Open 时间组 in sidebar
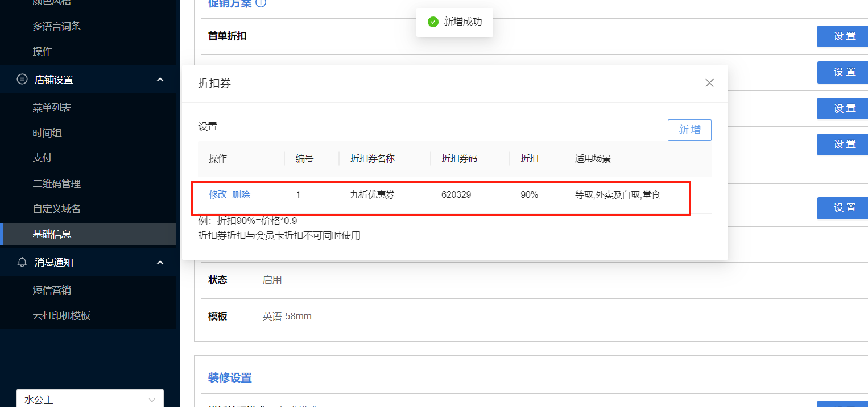 (x=47, y=133)
